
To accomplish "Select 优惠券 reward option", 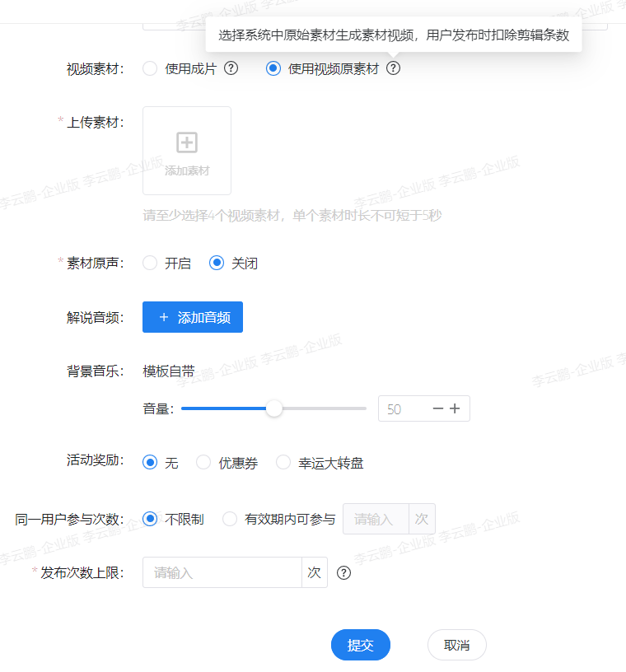I will (203, 463).
